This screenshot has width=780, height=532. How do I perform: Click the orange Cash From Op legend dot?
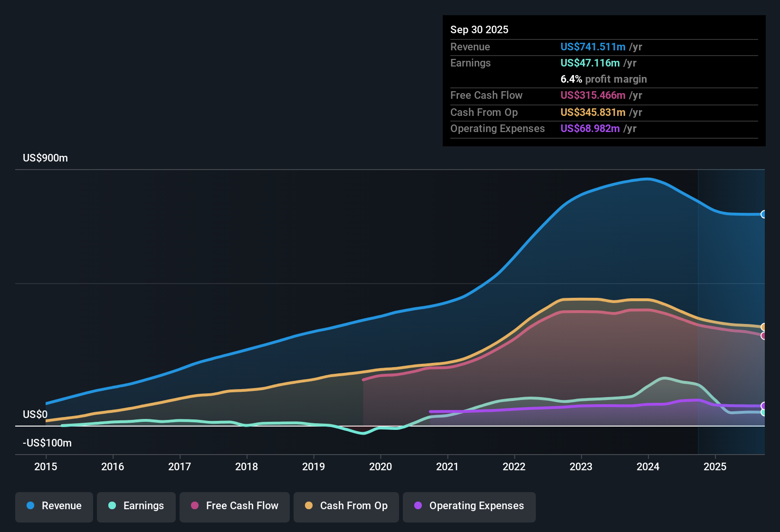(x=308, y=506)
